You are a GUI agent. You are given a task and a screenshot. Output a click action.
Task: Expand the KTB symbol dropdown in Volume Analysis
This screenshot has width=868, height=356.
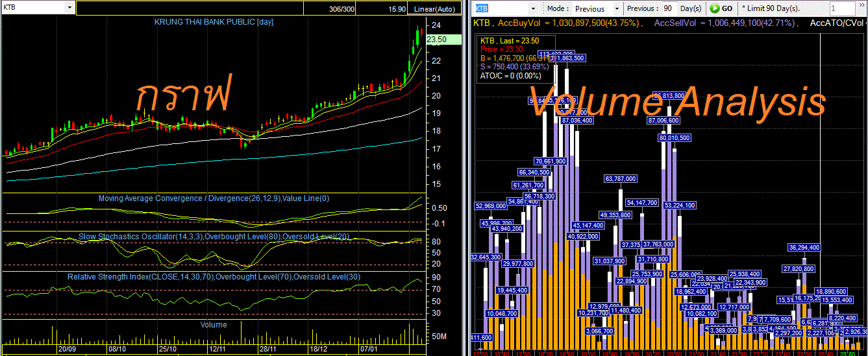pos(532,8)
